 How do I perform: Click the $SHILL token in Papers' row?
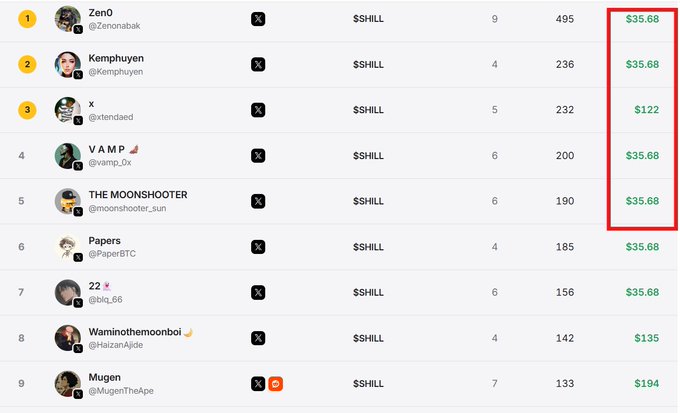pos(368,247)
